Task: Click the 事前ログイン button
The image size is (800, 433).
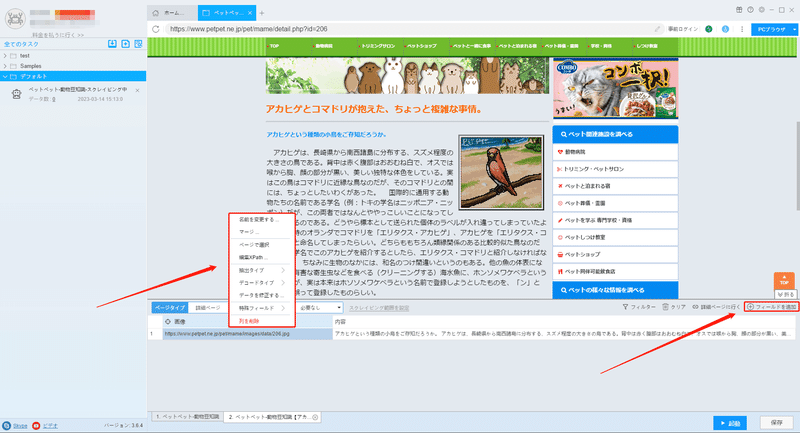Action: pos(683,29)
